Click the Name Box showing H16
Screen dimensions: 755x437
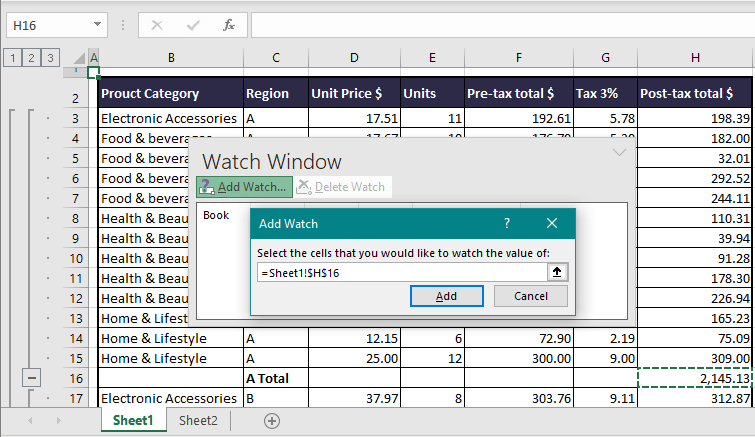57,25
